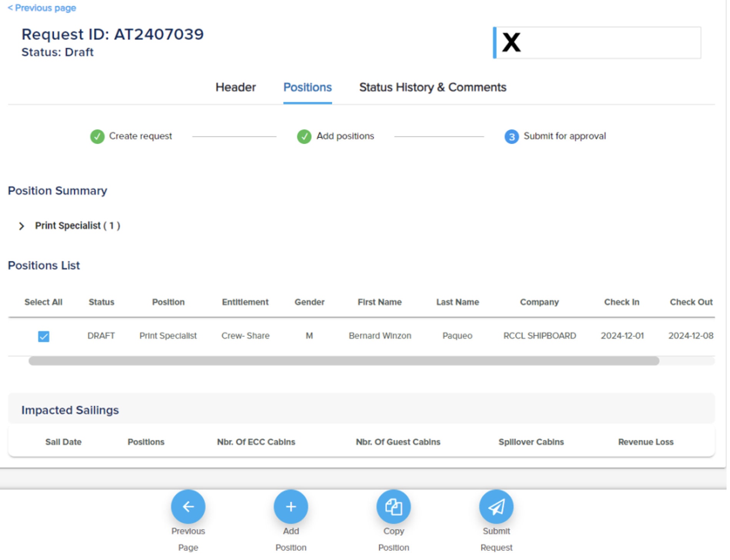Click the X icon in top box
The image size is (730, 560).
511,42
